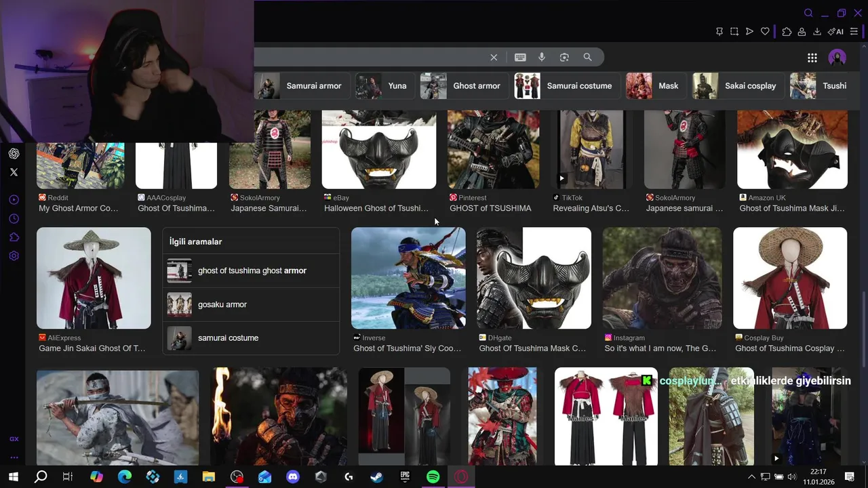The width and height of the screenshot is (868, 488).
Task: Clear the search box with the X icon
Action: click(x=494, y=58)
